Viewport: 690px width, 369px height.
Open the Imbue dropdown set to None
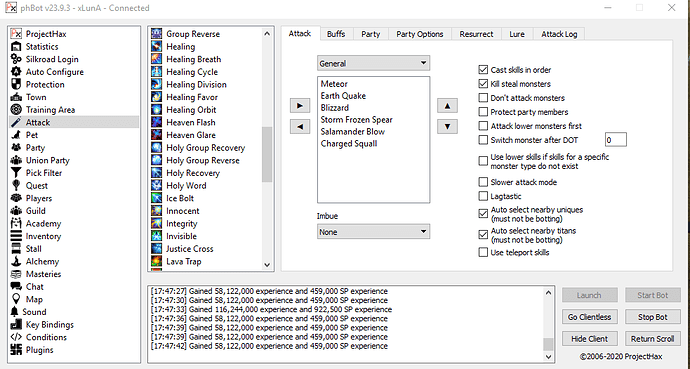[373, 232]
